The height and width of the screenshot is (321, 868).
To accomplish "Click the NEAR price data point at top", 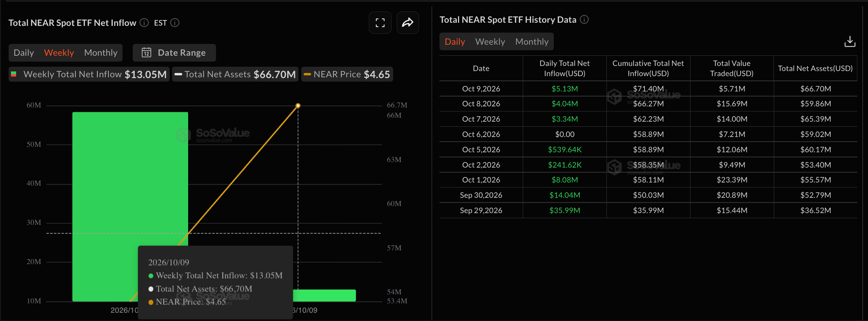I will (298, 106).
